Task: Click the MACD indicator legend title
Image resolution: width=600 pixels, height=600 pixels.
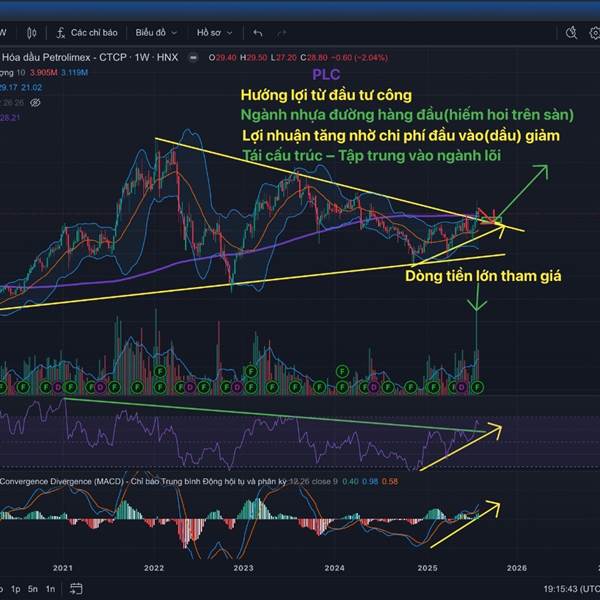Action: (143, 481)
